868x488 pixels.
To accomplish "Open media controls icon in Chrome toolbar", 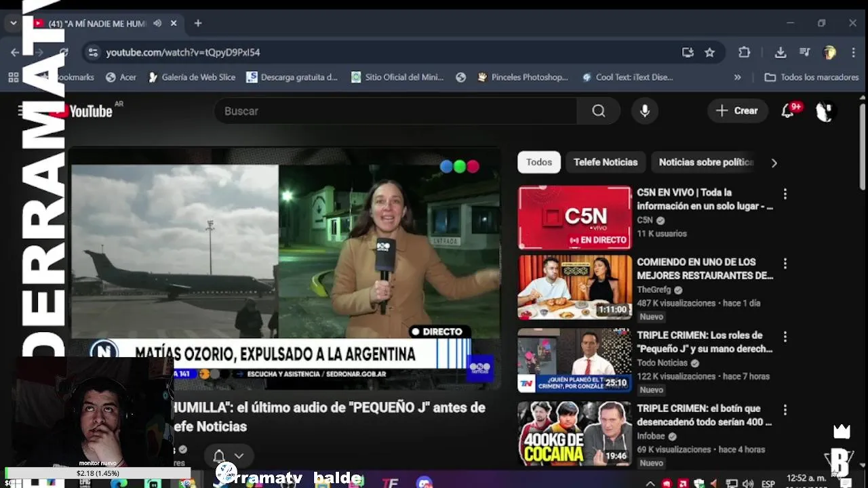I will click(x=805, y=52).
